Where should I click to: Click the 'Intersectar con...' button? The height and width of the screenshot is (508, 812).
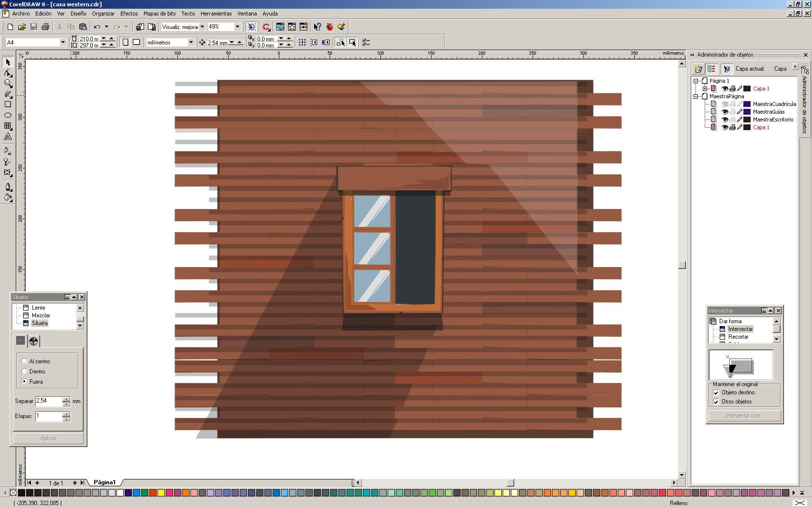(744, 416)
